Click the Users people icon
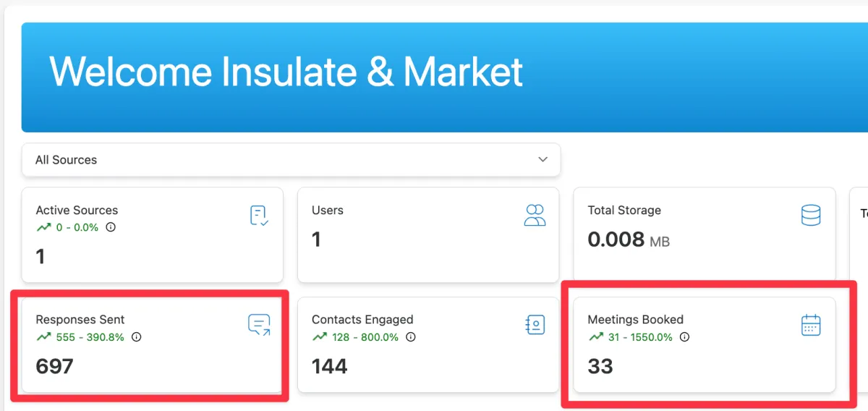The width and height of the screenshot is (868, 411). click(x=535, y=215)
